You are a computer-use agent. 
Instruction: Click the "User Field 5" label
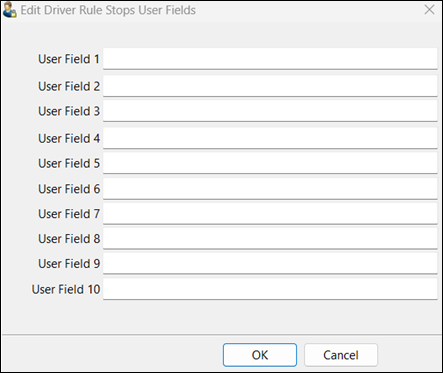69,163
